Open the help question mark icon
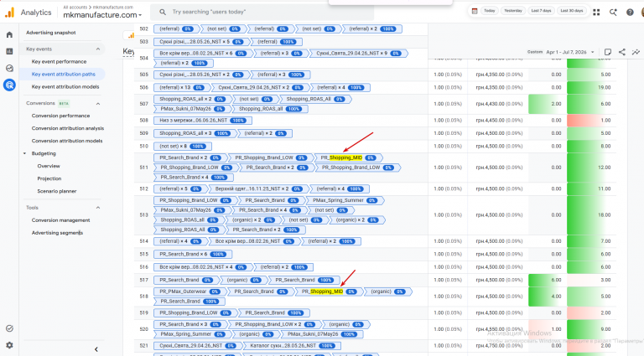This screenshot has height=356, width=644. pos(630,13)
